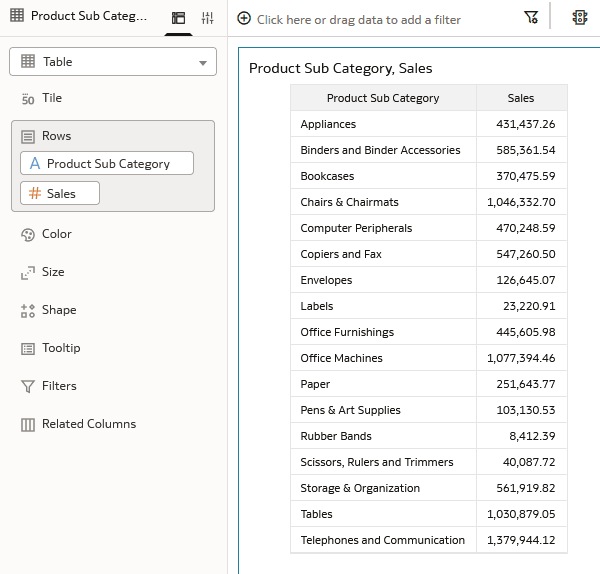The height and width of the screenshot is (574, 600).
Task: Click the sales value 8,412.39
Action: (532, 436)
